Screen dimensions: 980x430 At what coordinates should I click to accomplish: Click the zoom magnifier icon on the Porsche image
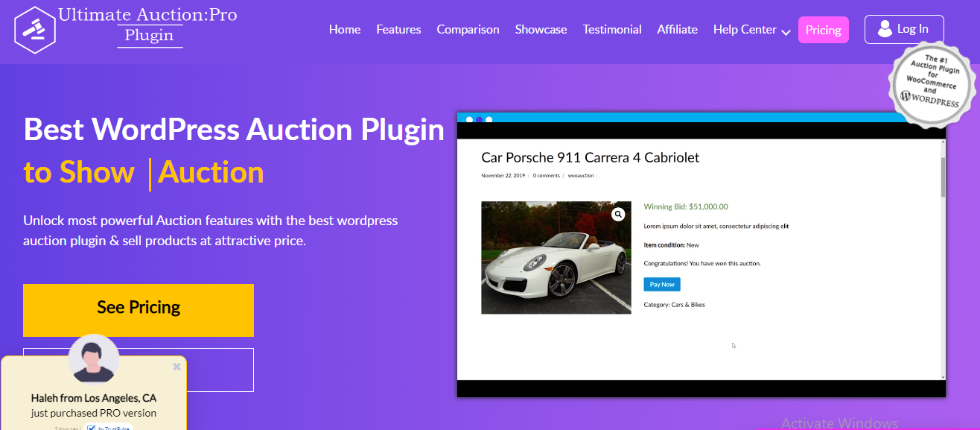click(x=617, y=214)
